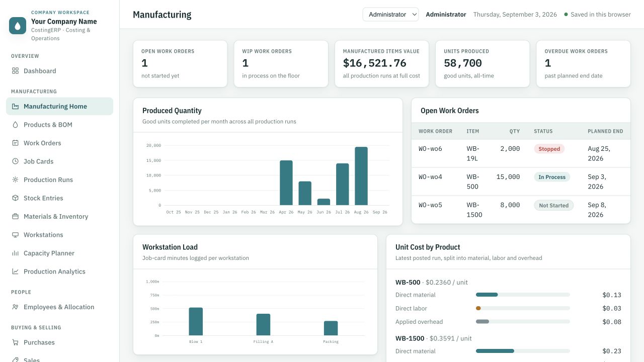
Task: Click the Work Orders clipboard icon
Action: pyautogui.click(x=16, y=143)
